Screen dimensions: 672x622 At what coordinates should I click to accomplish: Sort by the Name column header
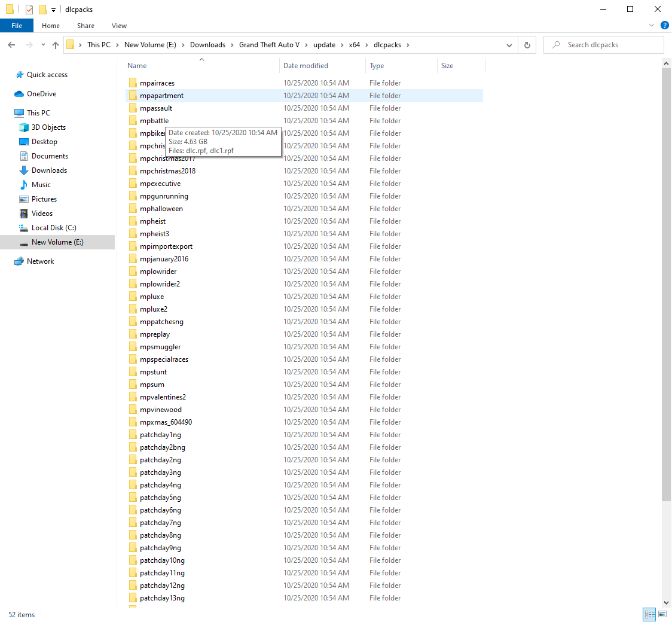click(202, 66)
